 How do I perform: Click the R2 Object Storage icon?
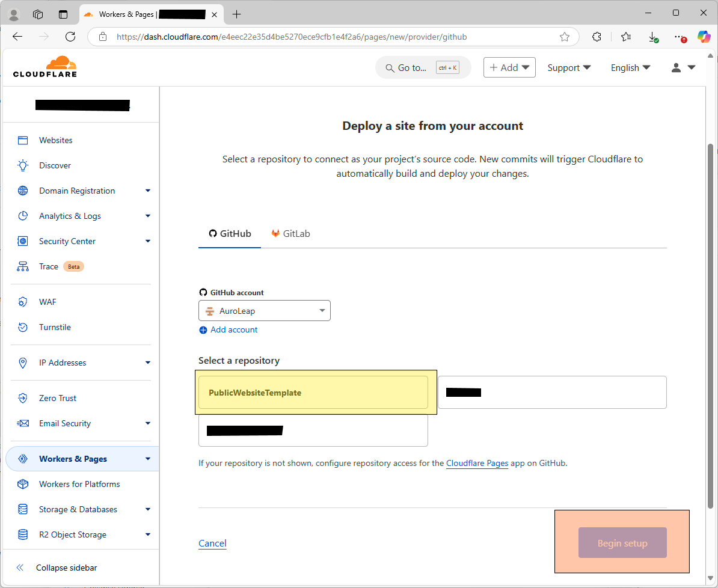coord(23,534)
